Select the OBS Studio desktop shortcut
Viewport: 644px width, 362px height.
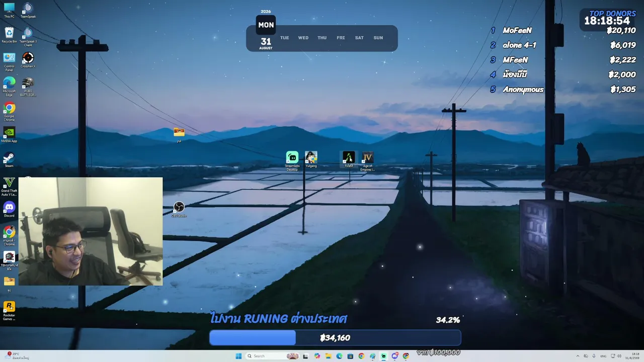[x=179, y=209]
